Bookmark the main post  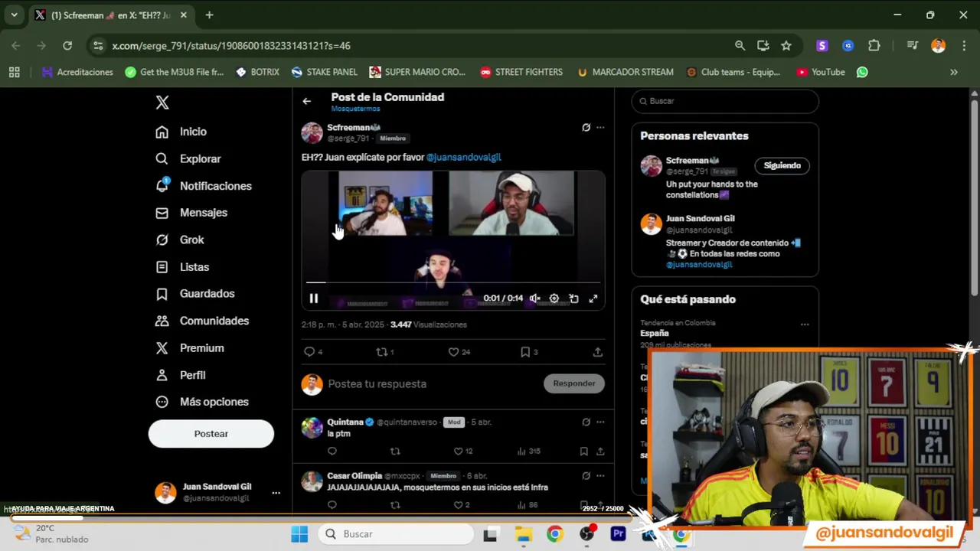(525, 352)
